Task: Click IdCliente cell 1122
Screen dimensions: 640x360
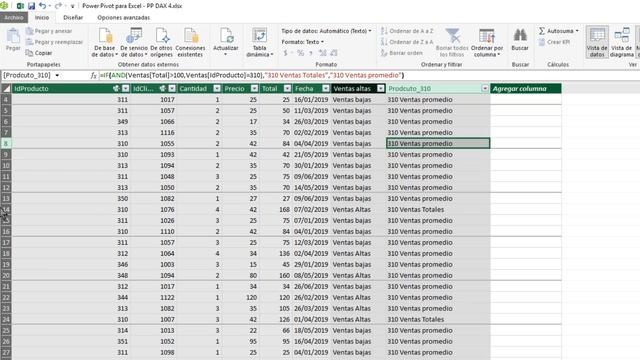Action: (153, 298)
